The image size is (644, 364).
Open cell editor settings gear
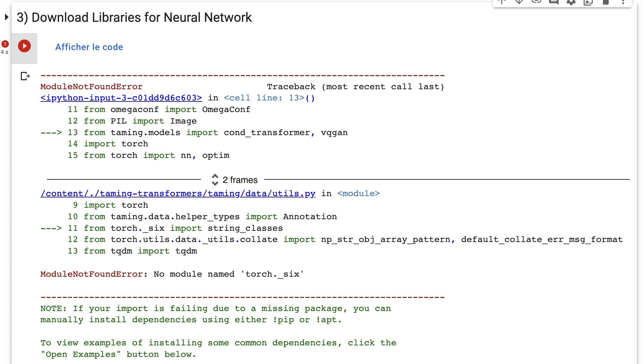[x=571, y=3]
